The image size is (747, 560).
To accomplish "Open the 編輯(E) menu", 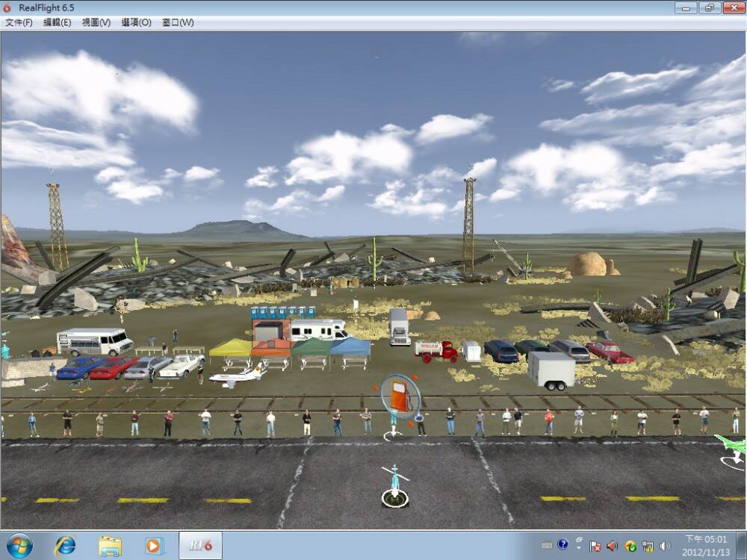I will click(58, 22).
